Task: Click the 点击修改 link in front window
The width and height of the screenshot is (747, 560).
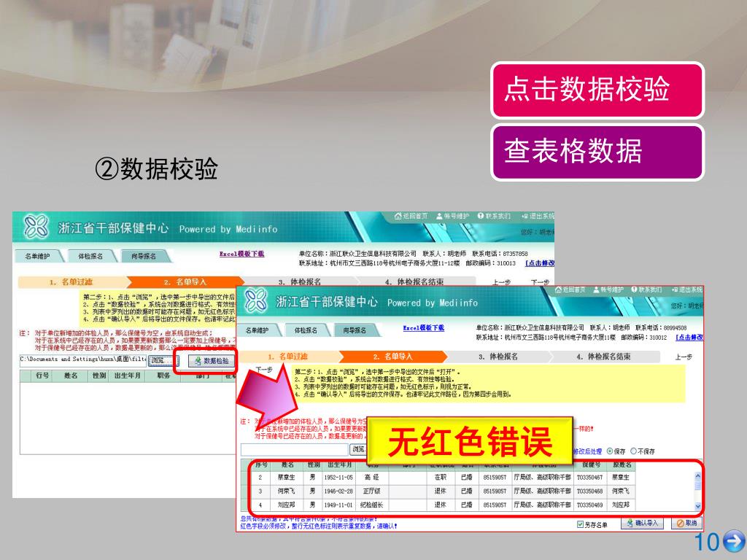Action: click(x=689, y=337)
